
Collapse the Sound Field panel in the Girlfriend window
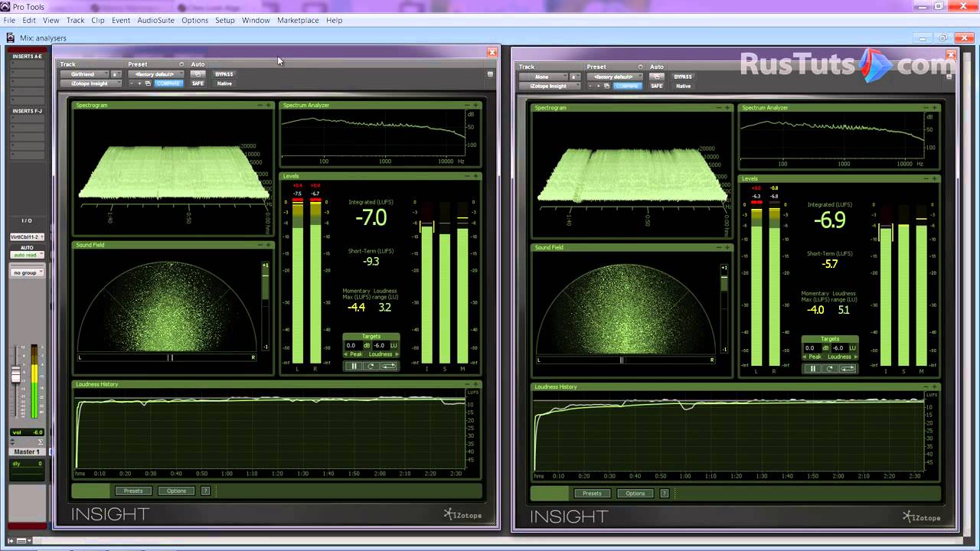[260, 245]
